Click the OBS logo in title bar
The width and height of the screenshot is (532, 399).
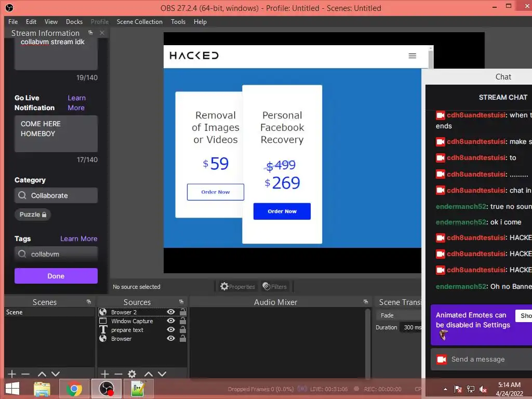(x=9, y=7)
